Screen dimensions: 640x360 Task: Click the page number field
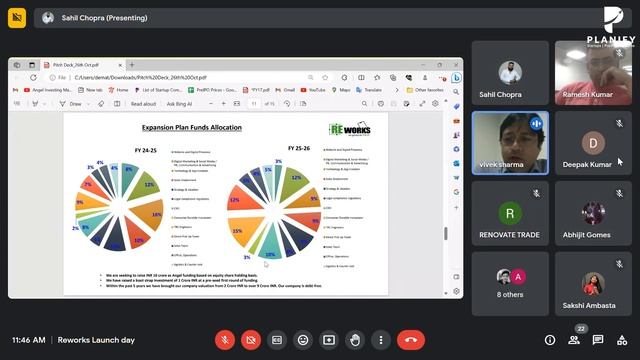coord(254,104)
